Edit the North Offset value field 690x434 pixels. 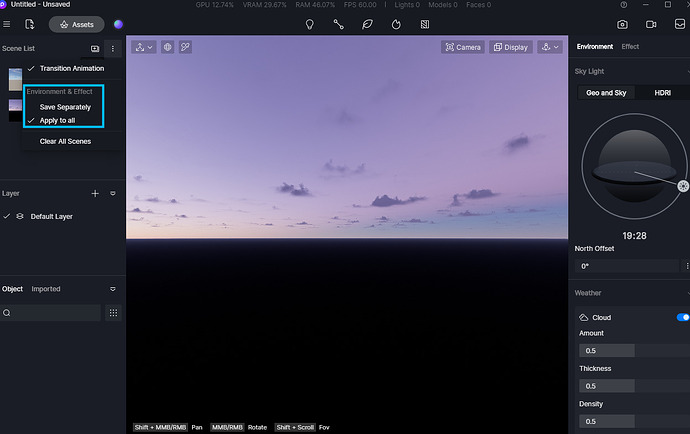pyautogui.click(x=627, y=266)
